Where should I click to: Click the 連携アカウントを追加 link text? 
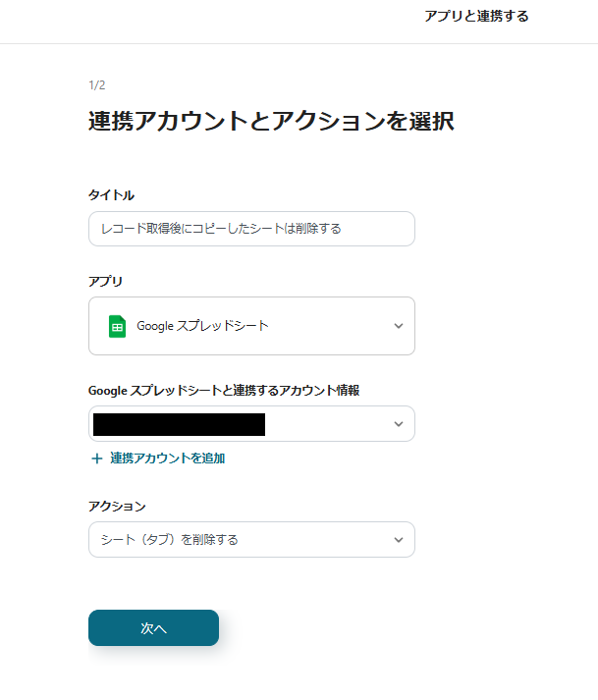[167, 458]
